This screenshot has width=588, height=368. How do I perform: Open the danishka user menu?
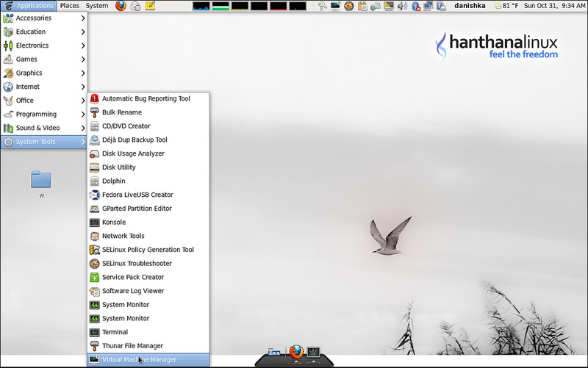tap(470, 6)
